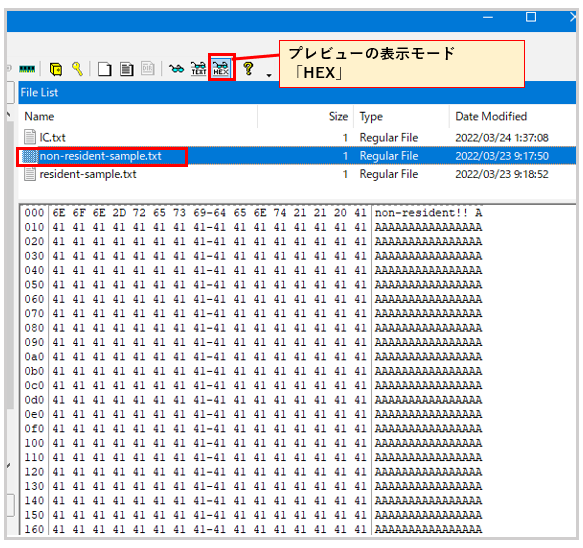
Task: Click the resident-sample.txt file icon
Action: (x=30, y=174)
